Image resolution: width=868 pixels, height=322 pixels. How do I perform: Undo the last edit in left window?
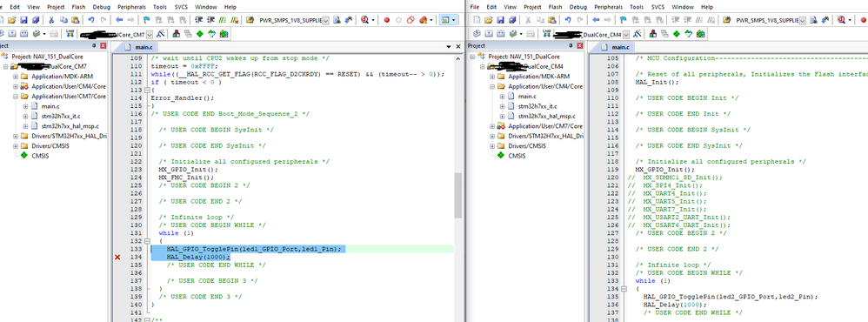90,20
